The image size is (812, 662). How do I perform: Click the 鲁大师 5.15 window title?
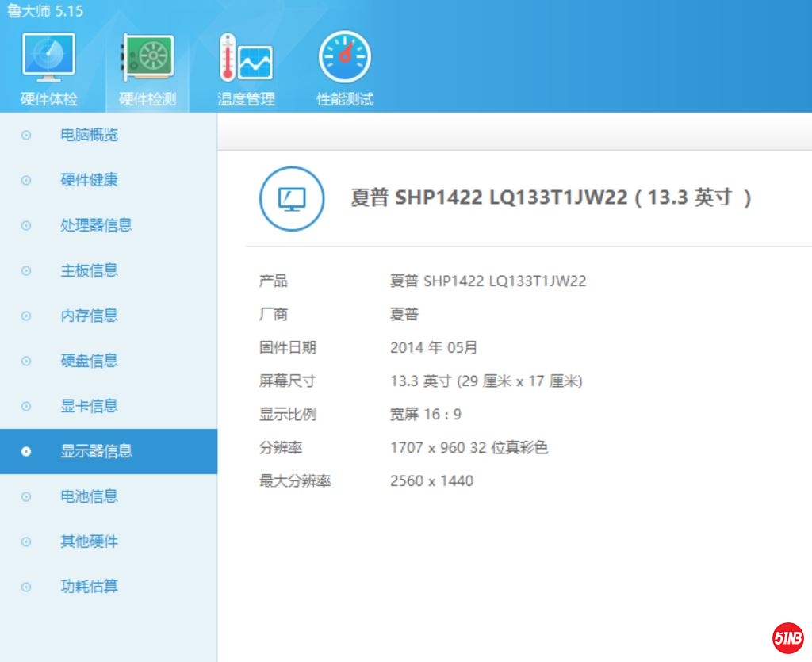point(45,11)
